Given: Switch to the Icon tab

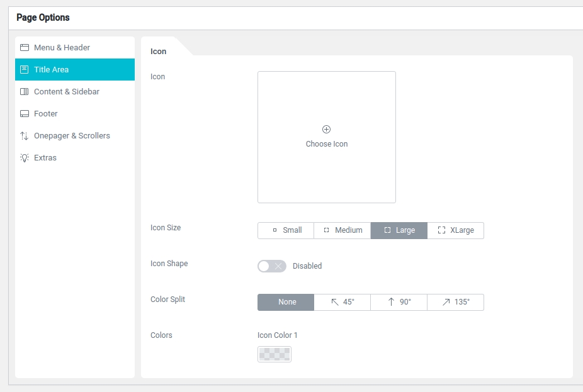Looking at the screenshot, I should coord(159,52).
